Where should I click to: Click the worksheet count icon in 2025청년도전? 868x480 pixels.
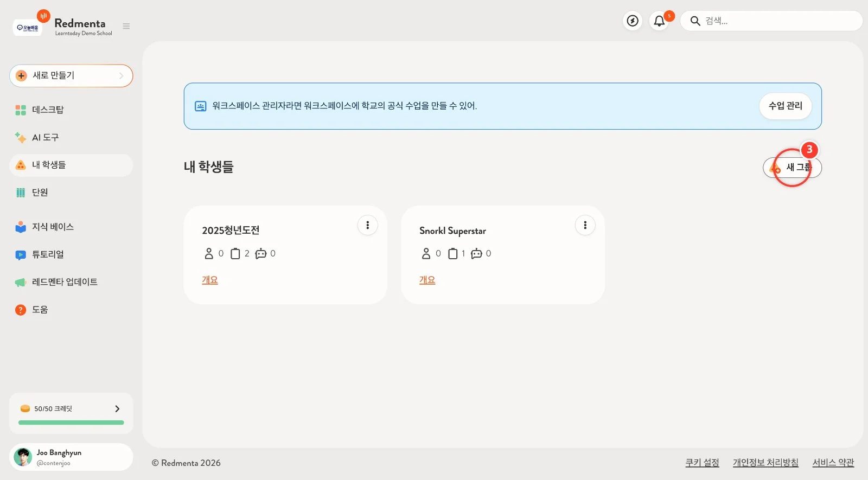pyautogui.click(x=235, y=253)
